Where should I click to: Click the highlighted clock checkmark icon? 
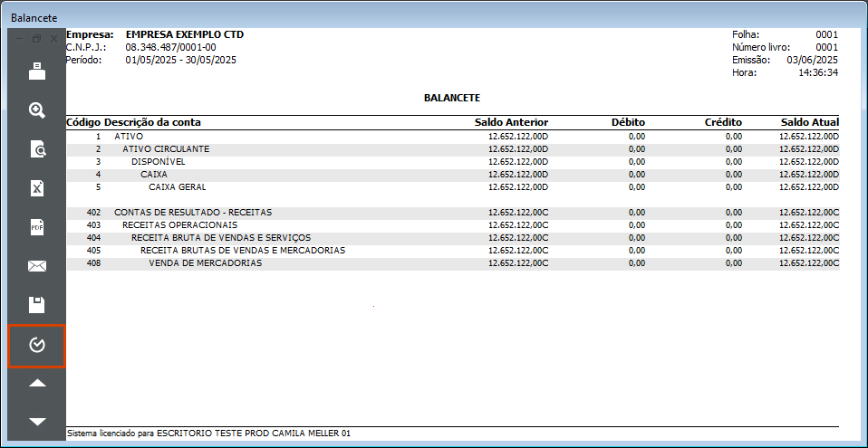click(x=37, y=346)
